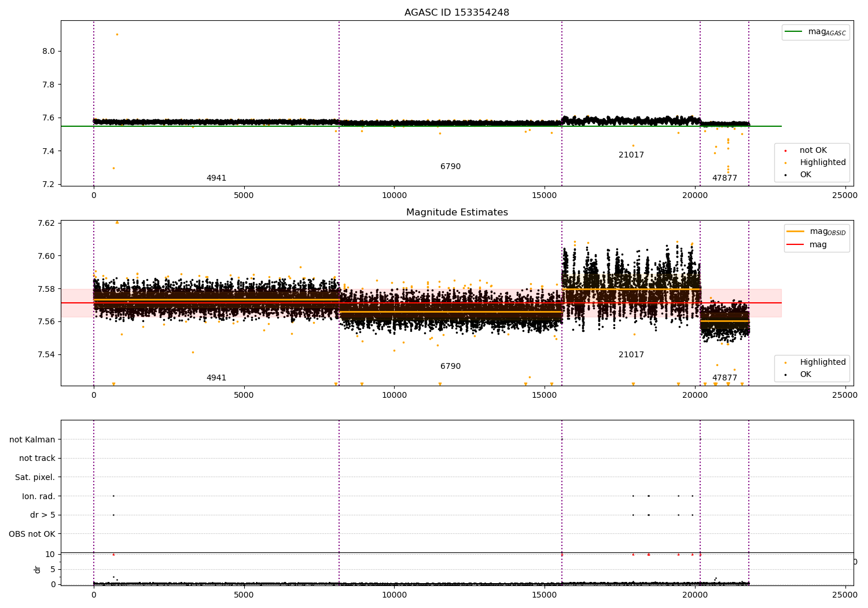
Task: Select 'OK' legend entry below Highlighted in top plot
Action: (x=806, y=175)
